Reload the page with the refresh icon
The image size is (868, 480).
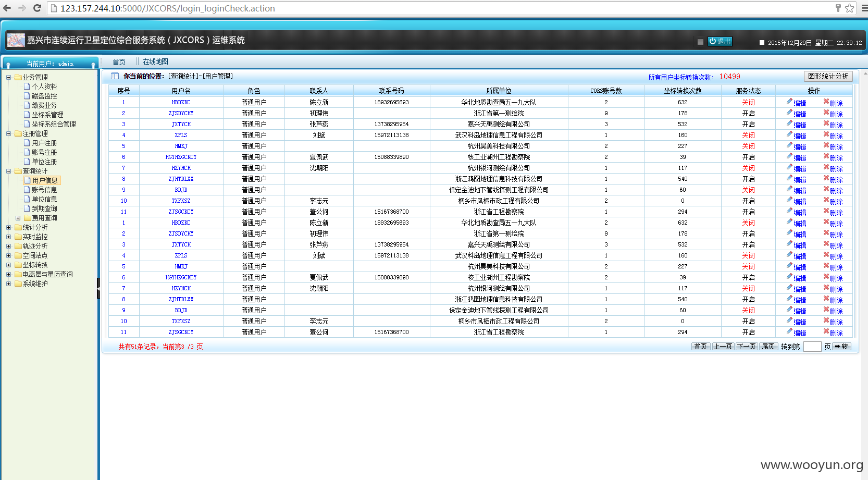point(37,8)
